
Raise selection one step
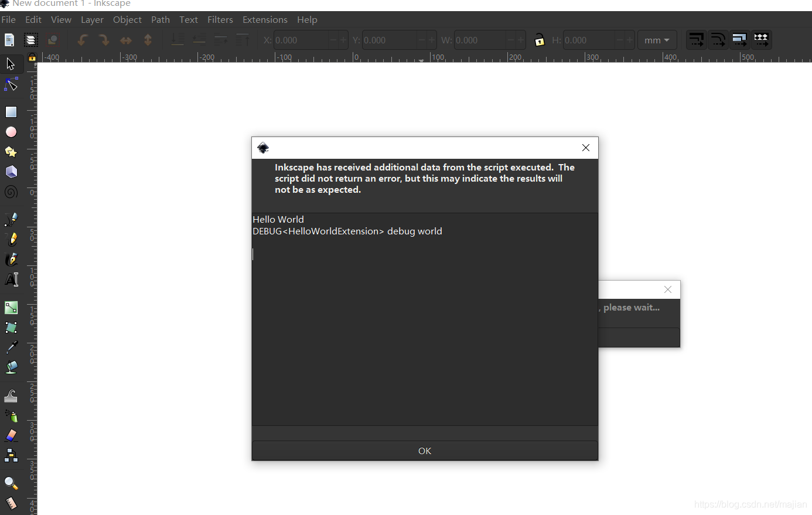pyautogui.click(x=220, y=40)
